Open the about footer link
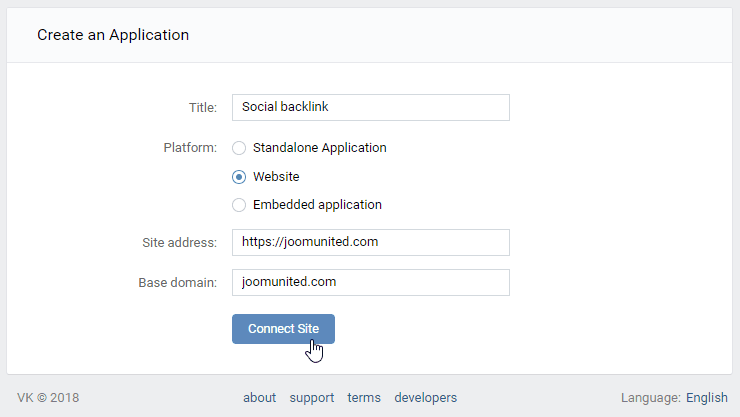 tap(259, 397)
